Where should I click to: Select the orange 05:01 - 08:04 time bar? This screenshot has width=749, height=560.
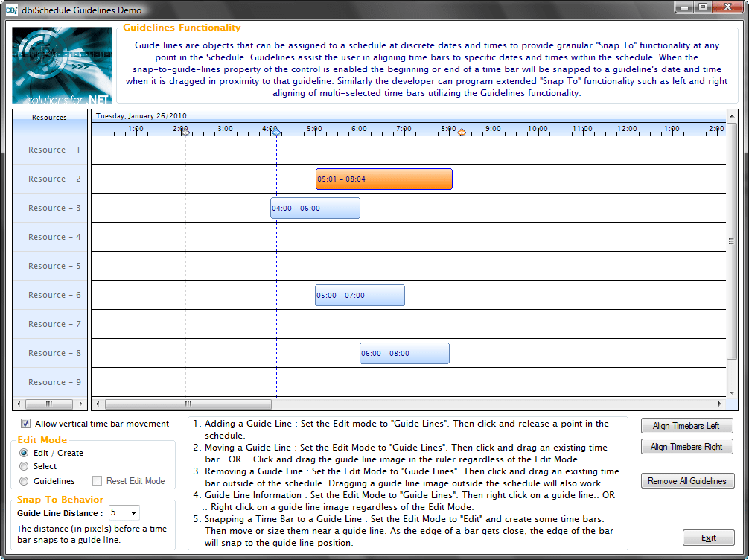click(383, 179)
